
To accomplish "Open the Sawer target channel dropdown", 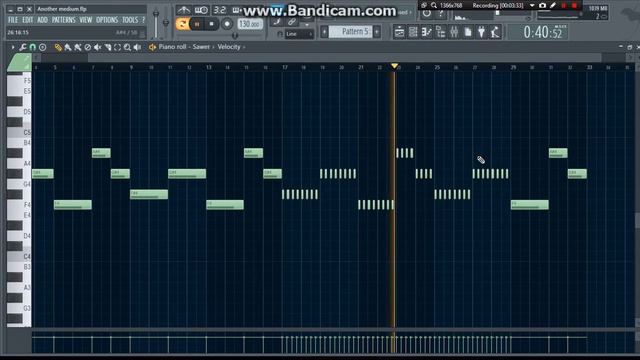I will [203, 47].
